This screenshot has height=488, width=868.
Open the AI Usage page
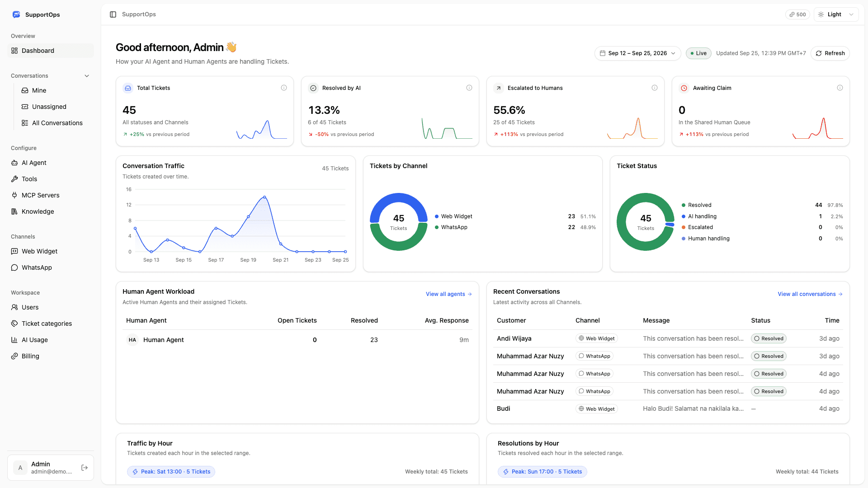coord(51,340)
